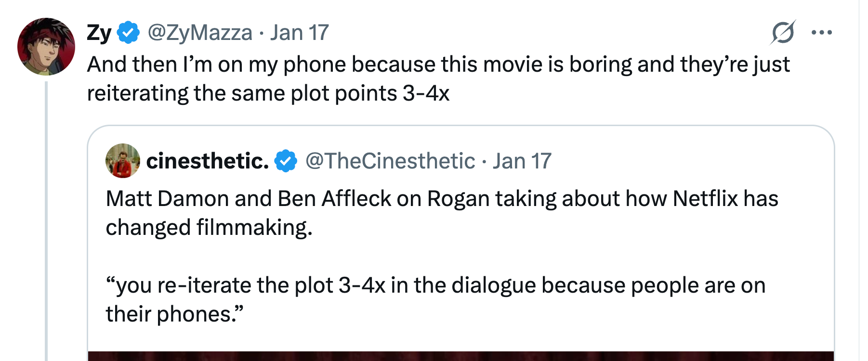This screenshot has height=361, width=868.
Task: Click cinesthetic.'s blue verified badge
Action: 286,161
